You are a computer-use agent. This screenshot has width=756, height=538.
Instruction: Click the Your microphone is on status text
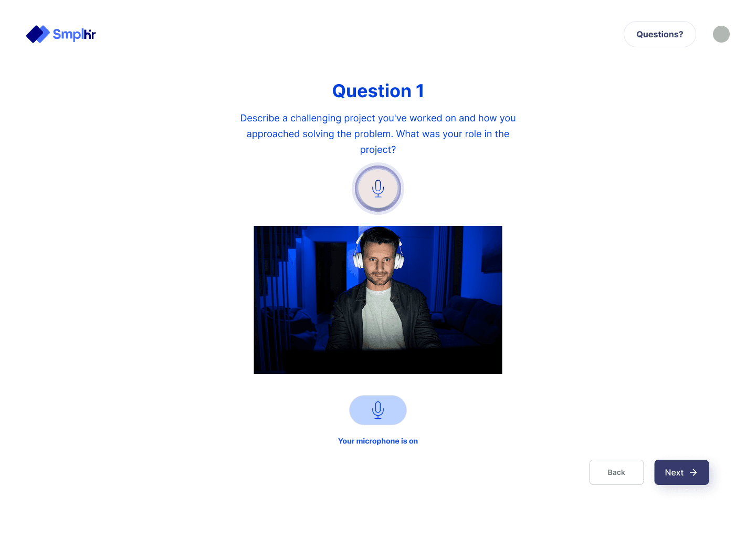coord(377,441)
